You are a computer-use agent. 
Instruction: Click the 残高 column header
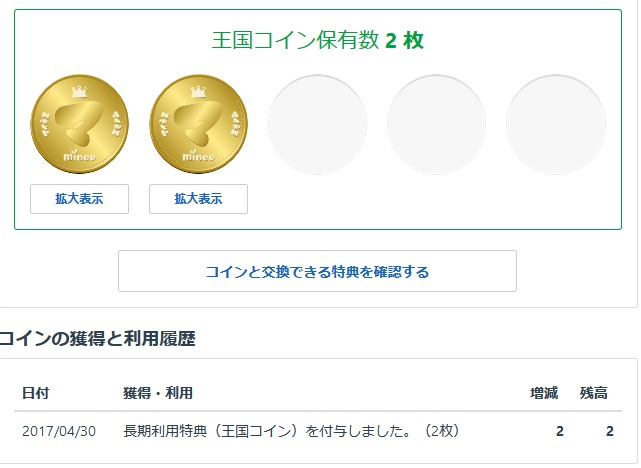pyautogui.click(x=594, y=393)
